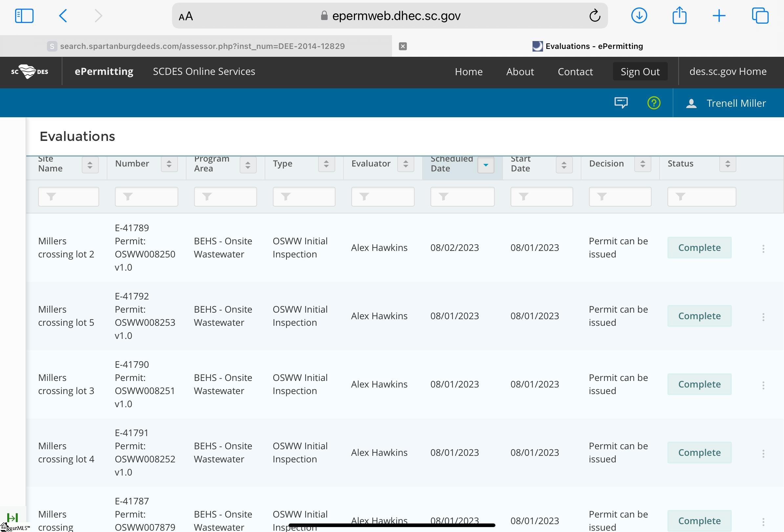This screenshot has width=784, height=532.
Task: Click the 08/02/2023 scheduled date cell
Action: [x=454, y=248]
